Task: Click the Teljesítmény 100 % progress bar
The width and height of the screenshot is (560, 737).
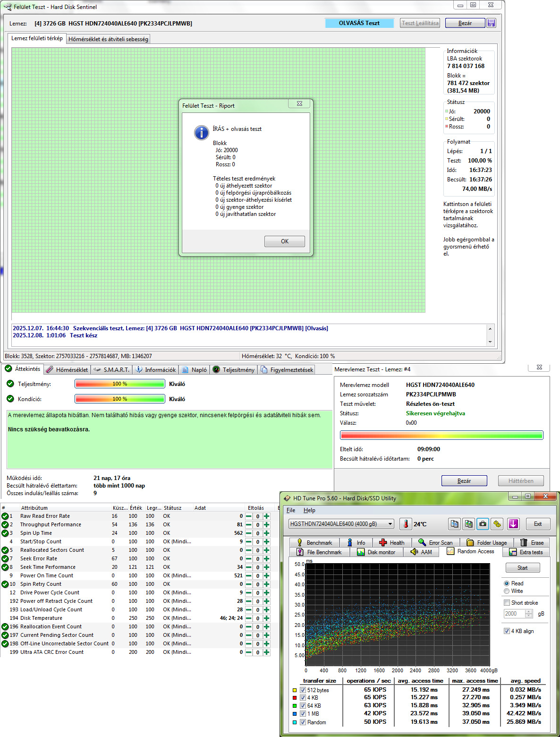Action: 120,384
